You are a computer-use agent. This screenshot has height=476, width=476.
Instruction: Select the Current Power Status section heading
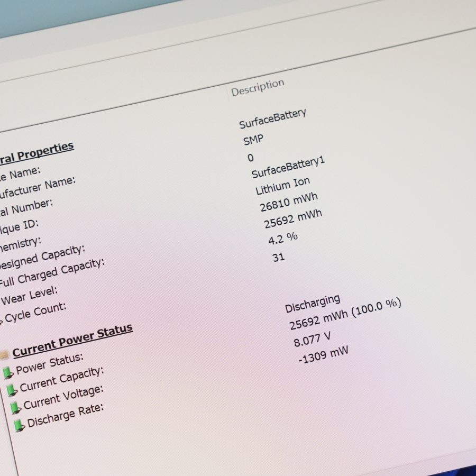tap(72, 340)
